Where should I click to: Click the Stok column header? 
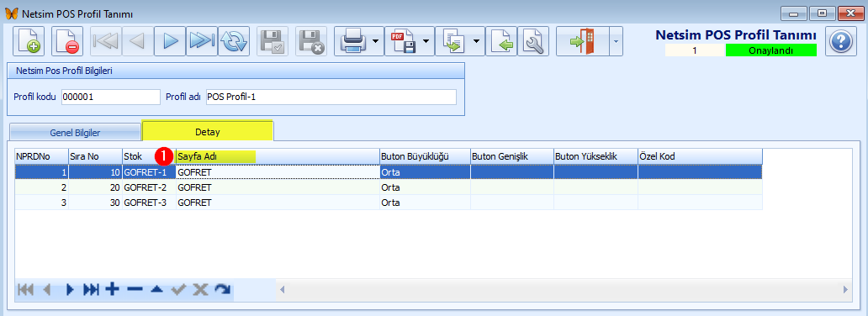click(149, 156)
